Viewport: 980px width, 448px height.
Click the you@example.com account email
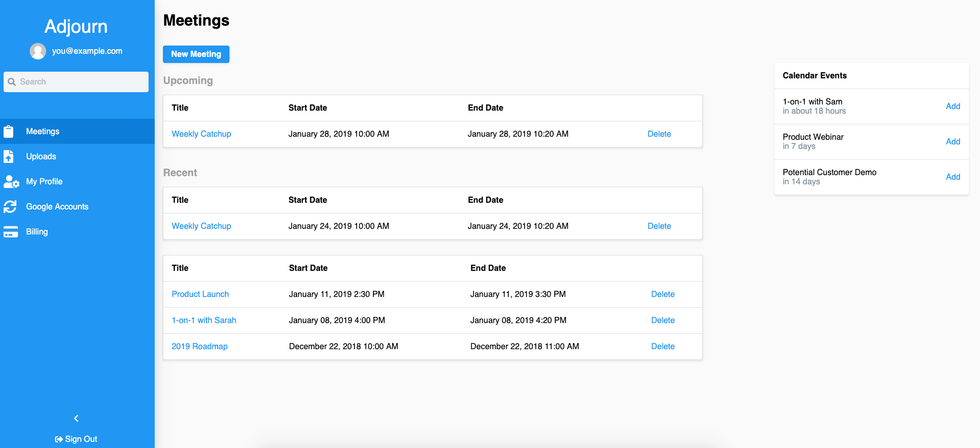(87, 51)
